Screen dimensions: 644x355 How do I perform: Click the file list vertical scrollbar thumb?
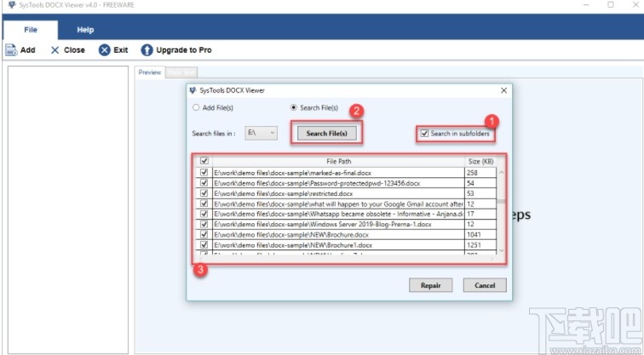point(501,202)
